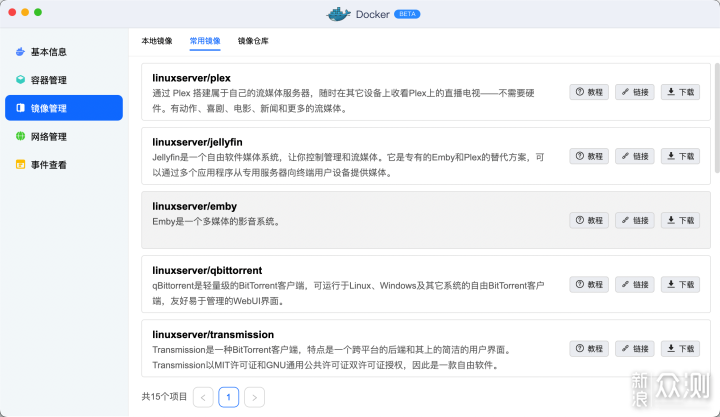Open 链接 for linuxserver/jellyfin
The width and height of the screenshot is (720, 417).
click(x=635, y=156)
